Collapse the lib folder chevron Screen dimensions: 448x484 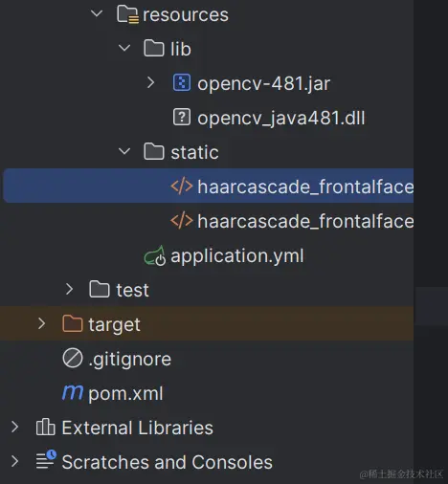[x=124, y=48]
